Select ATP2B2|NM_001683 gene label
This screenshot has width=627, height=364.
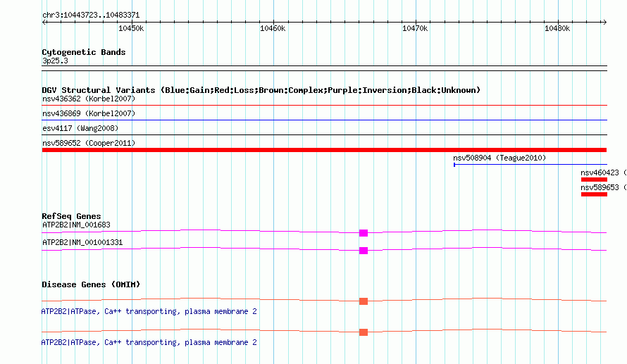(76, 225)
